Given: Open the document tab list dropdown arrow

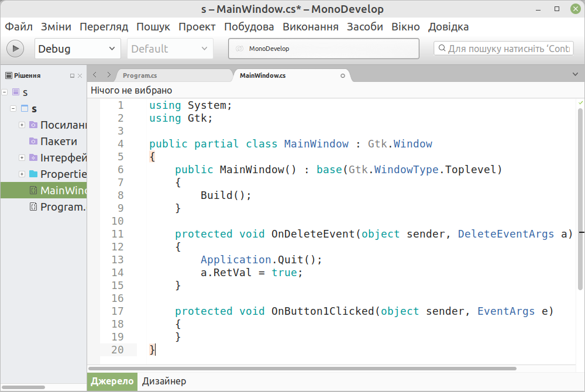Looking at the screenshot, I should pyautogui.click(x=575, y=74).
